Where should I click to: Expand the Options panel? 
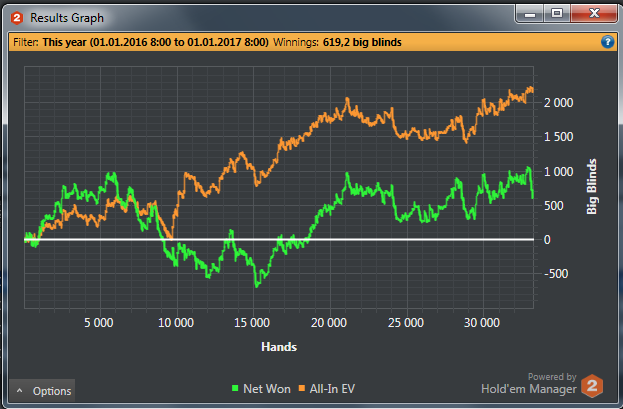tap(43, 390)
